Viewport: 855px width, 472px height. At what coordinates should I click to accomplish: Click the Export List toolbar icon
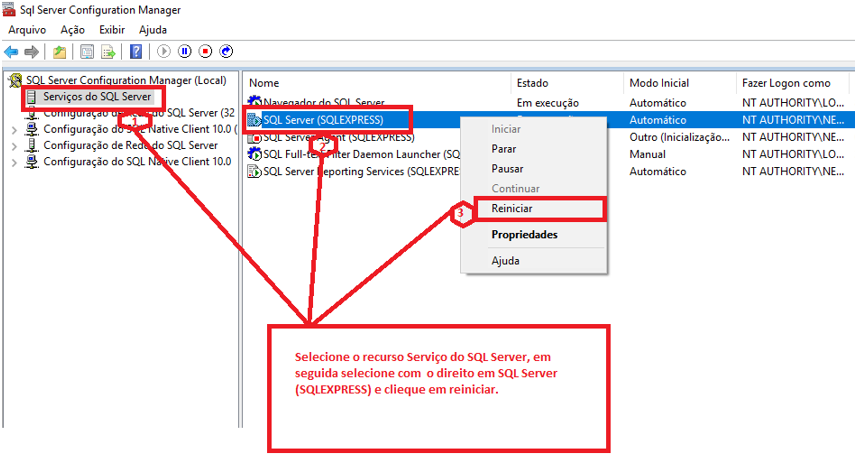[108, 52]
